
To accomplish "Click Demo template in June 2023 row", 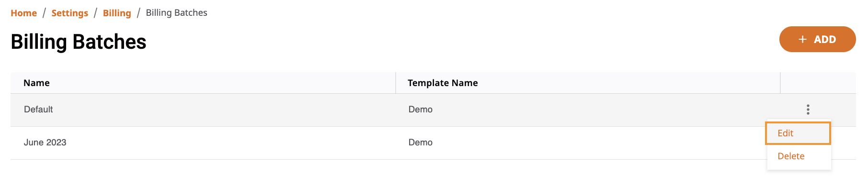I will click(420, 143).
